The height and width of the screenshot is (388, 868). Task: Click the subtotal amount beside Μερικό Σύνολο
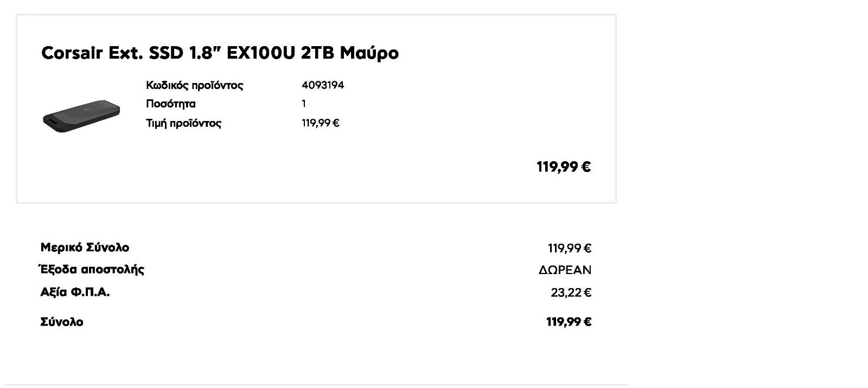tap(569, 249)
